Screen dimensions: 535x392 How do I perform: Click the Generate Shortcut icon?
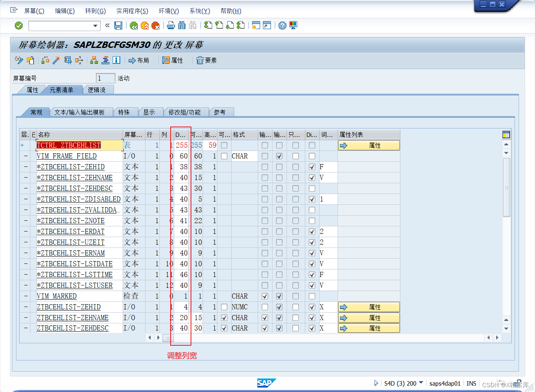[267, 26]
